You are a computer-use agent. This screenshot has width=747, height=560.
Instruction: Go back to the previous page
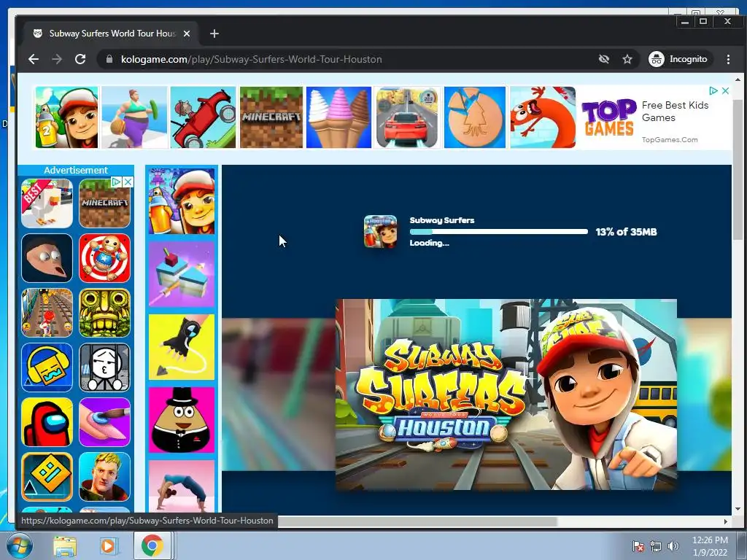34,59
